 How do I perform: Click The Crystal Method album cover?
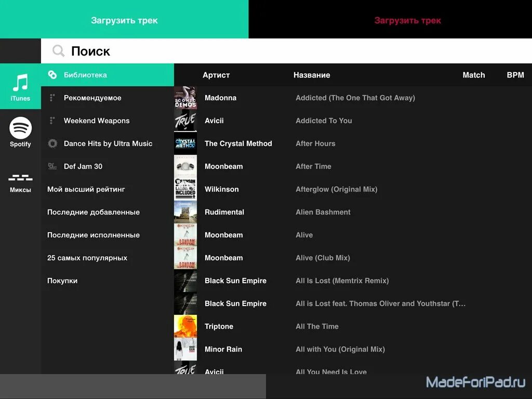[x=185, y=143]
